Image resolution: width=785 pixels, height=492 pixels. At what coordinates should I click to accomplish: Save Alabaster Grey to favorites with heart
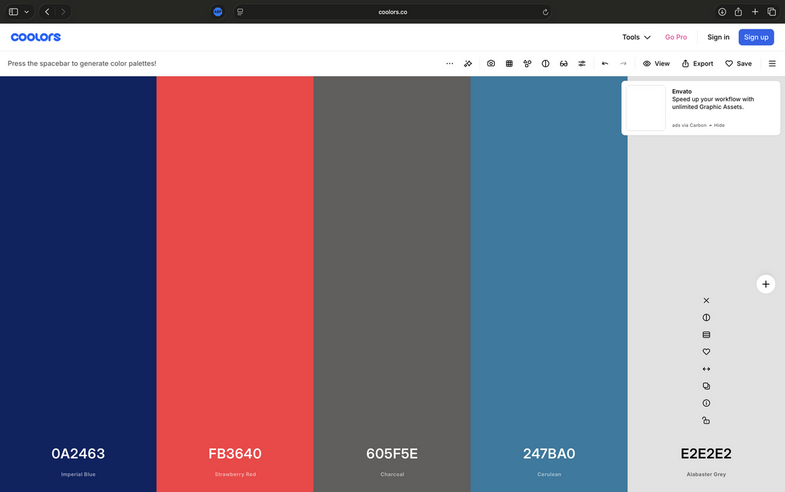pos(706,352)
